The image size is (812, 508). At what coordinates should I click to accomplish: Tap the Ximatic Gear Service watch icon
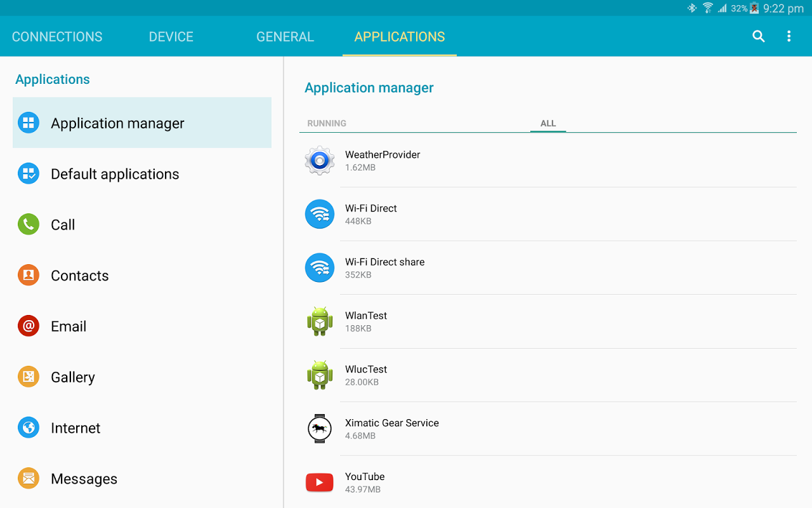(x=320, y=429)
